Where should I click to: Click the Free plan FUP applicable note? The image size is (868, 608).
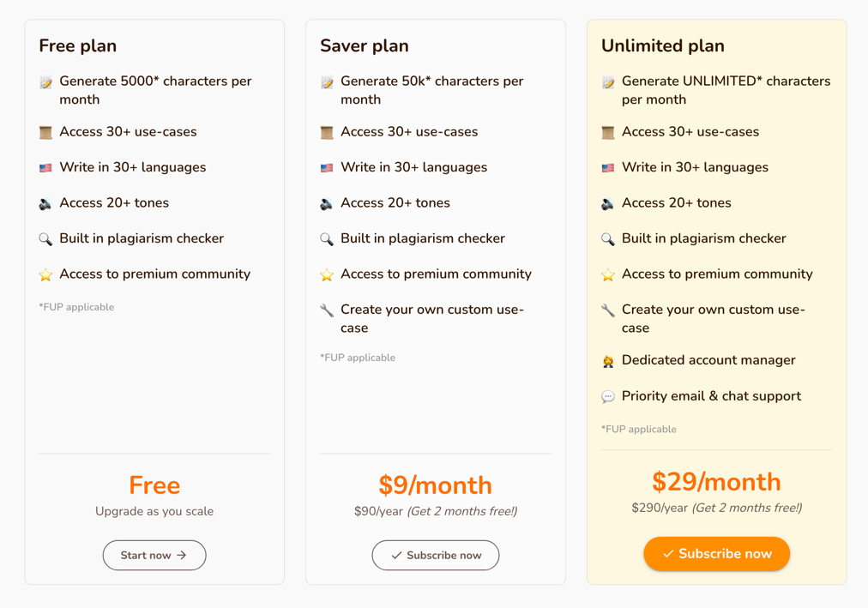tap(76, 307)
